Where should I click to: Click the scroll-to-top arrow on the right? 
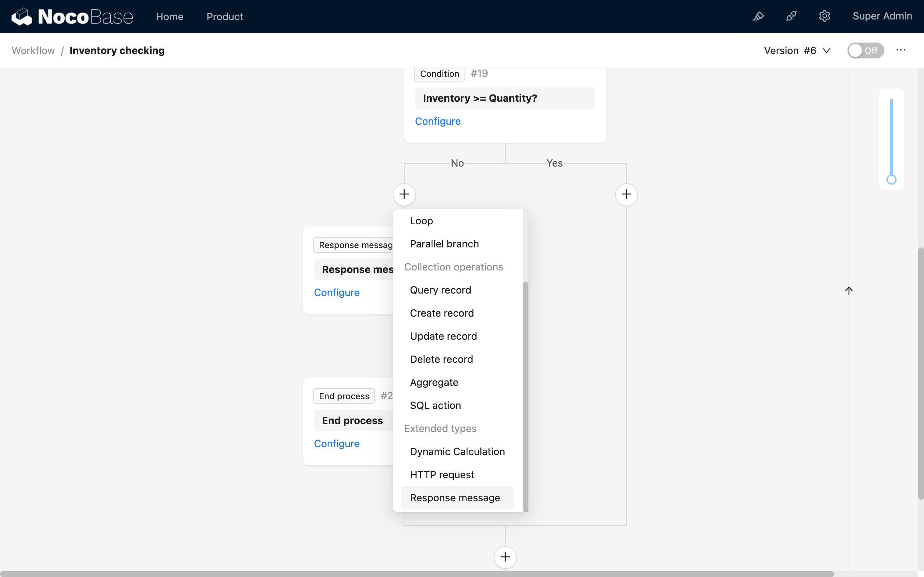849,290
